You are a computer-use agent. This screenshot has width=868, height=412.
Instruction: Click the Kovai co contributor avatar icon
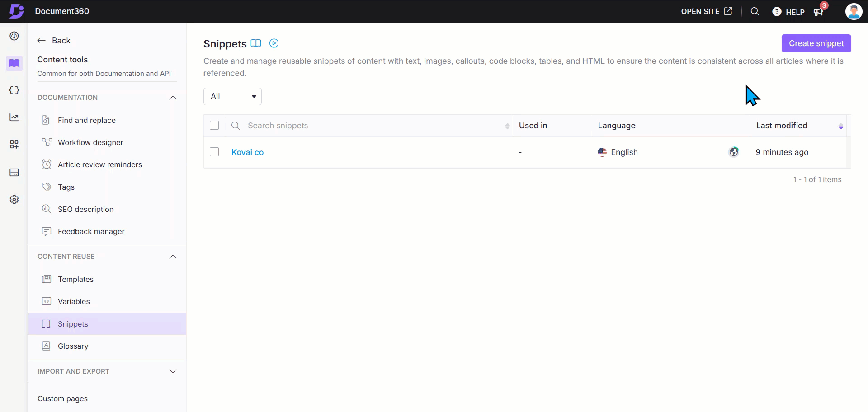click(x=734, y=152)
